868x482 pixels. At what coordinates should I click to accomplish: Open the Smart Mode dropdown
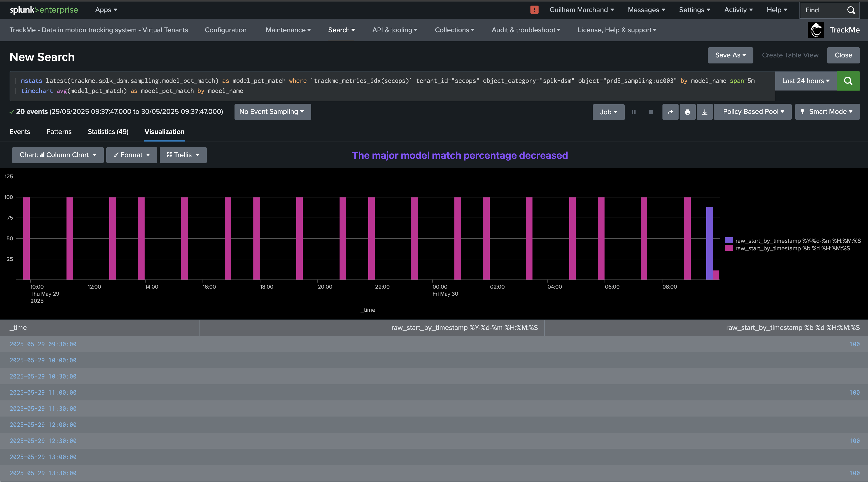coord(827,112)
